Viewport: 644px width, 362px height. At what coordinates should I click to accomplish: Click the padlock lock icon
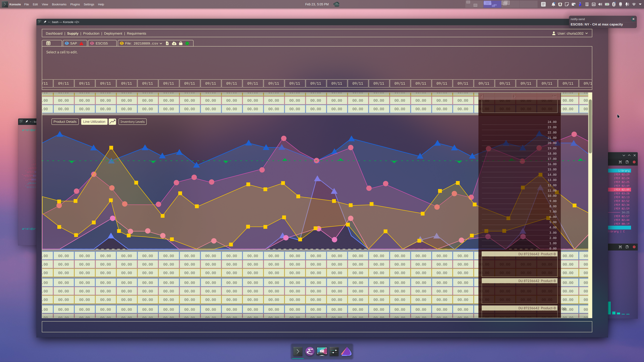(x=180, y=43)
